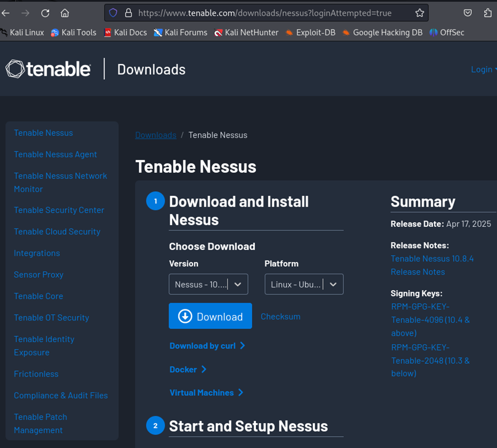Expand Download by curl section
497x448 pixels.
(x=207, y=346)
